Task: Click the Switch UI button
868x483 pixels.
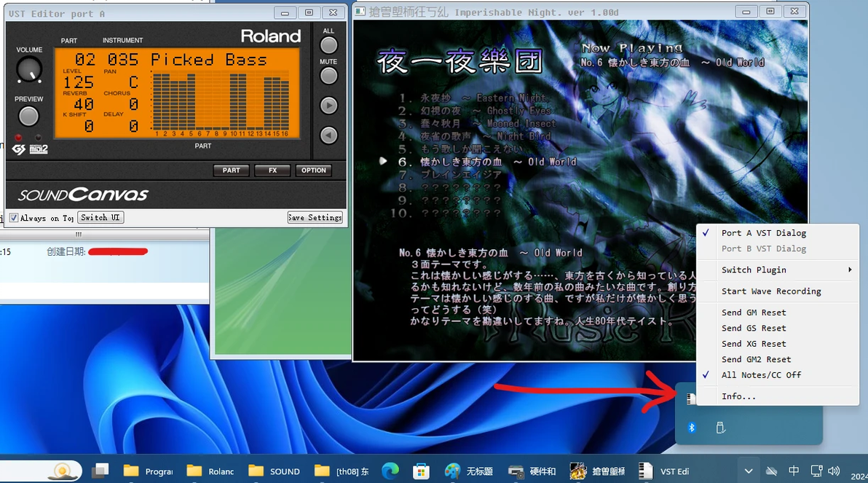Action: point(100,218)
